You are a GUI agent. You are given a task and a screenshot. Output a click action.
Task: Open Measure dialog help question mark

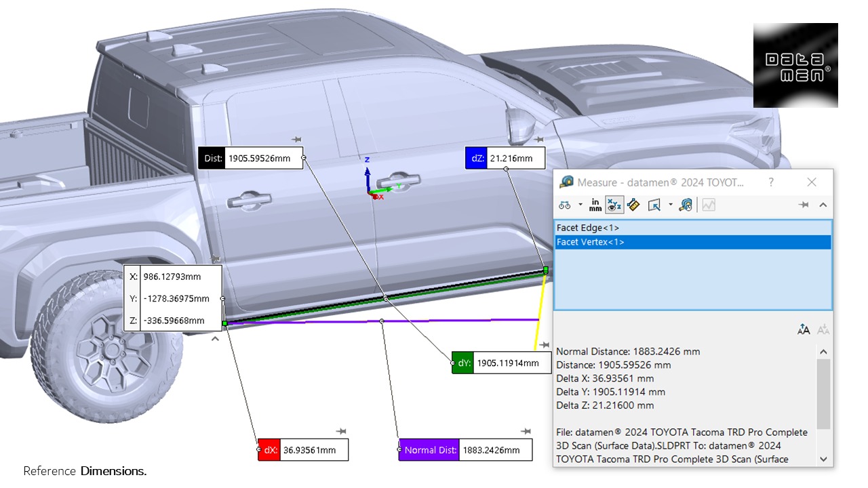point(771,182)
